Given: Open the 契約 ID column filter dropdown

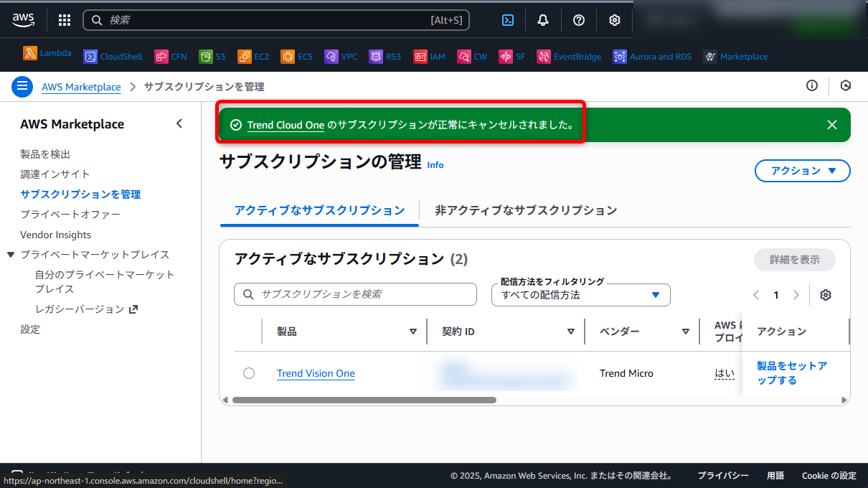Looking at the screenshot, I should [x=571, y=332].
